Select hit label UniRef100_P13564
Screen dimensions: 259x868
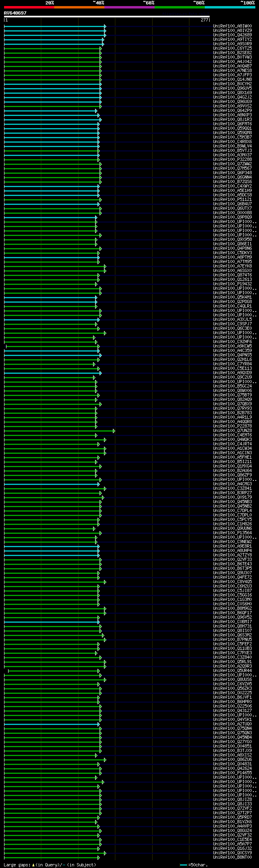232,533
